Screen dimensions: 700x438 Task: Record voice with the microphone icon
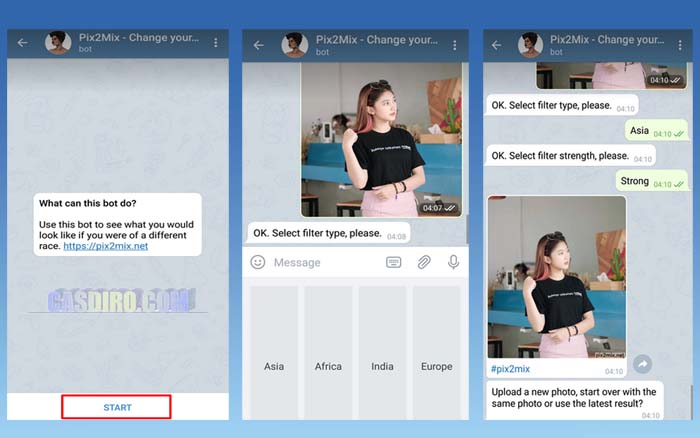[x=453, y=262]
